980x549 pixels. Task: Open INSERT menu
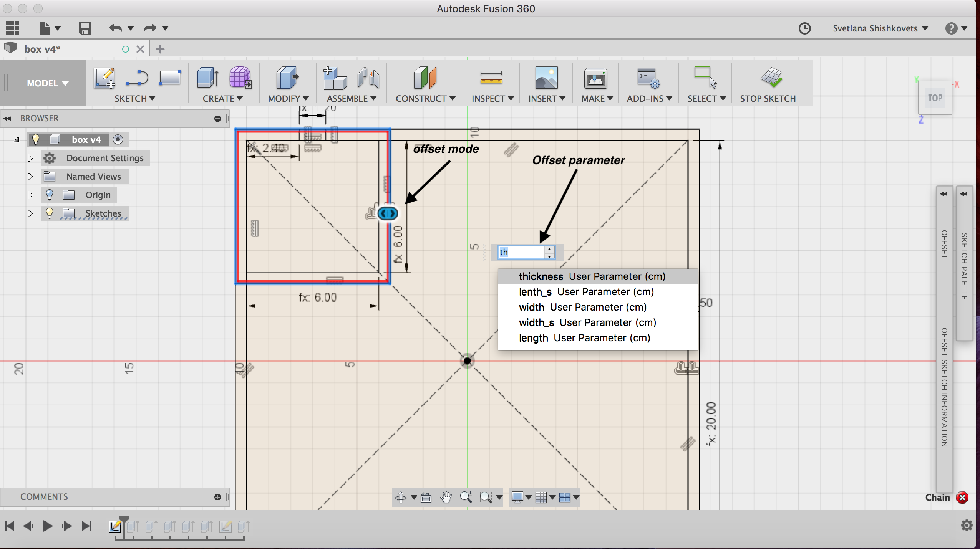tap(547, 98)
